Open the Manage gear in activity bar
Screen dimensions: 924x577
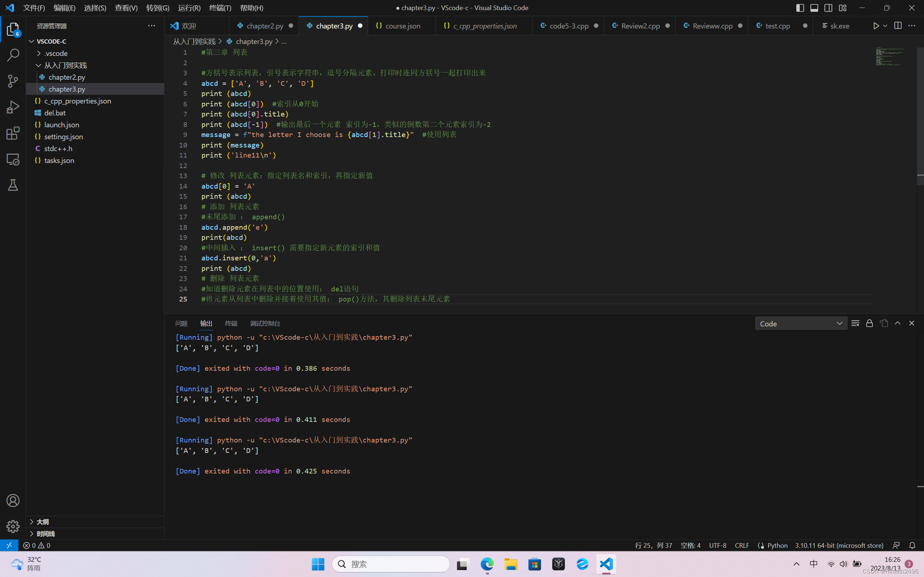click(13, 526)
